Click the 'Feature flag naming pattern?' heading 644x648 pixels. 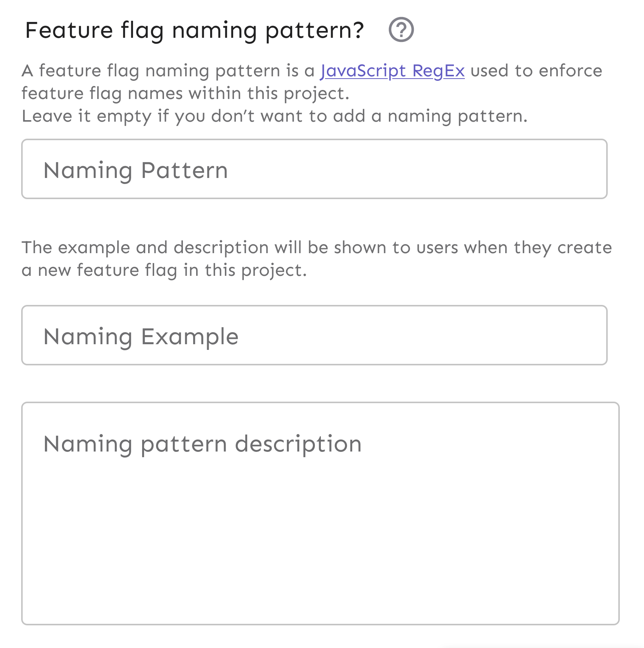[194, 30]
